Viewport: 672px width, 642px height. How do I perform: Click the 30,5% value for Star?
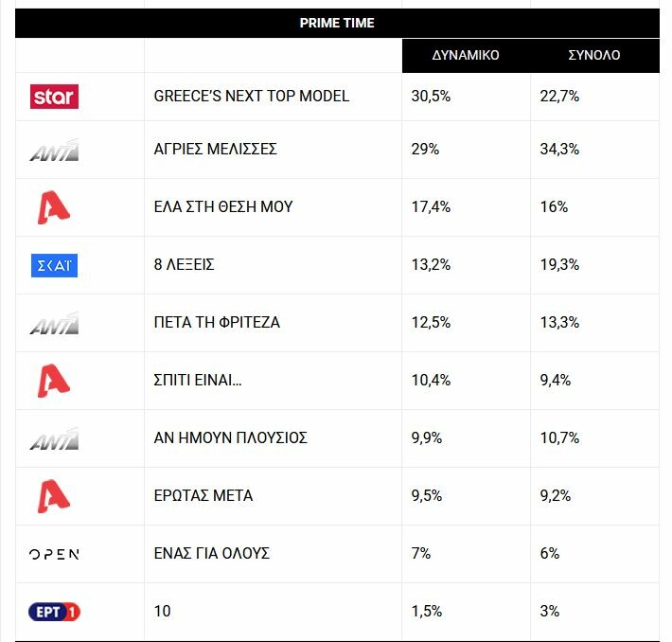pos(431,96)
